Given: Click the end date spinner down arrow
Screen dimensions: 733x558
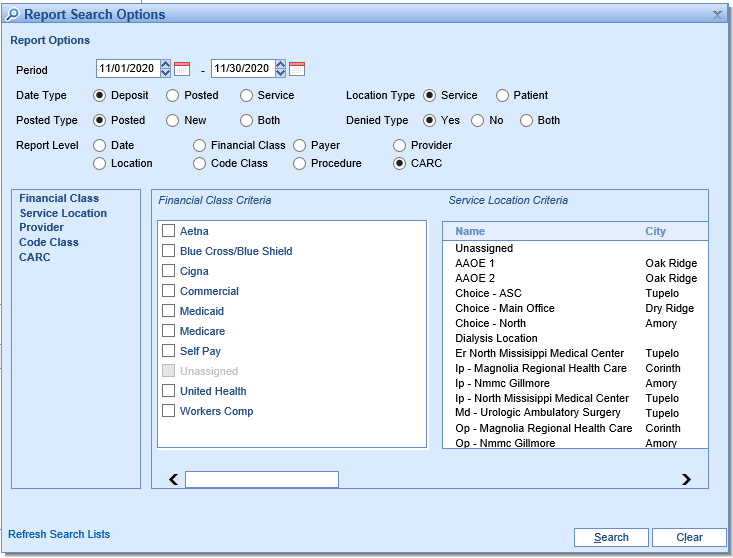Looking at the screenshot, I should 281,74.
